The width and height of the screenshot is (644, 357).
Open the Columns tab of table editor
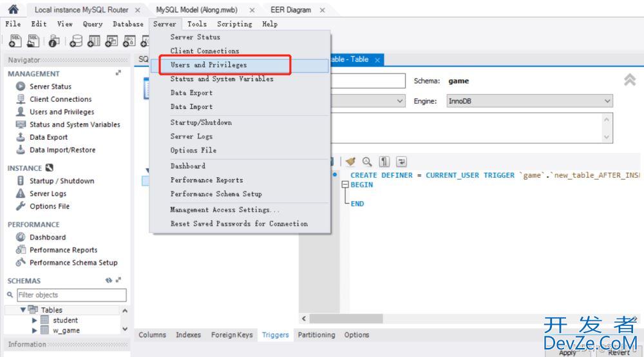pyautogui.click(x=152, y=335)
